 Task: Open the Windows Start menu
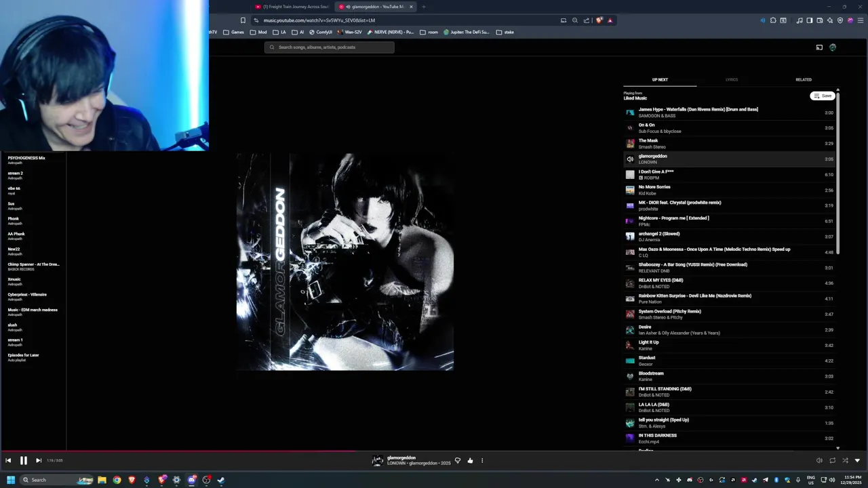(x=11, y=480)
